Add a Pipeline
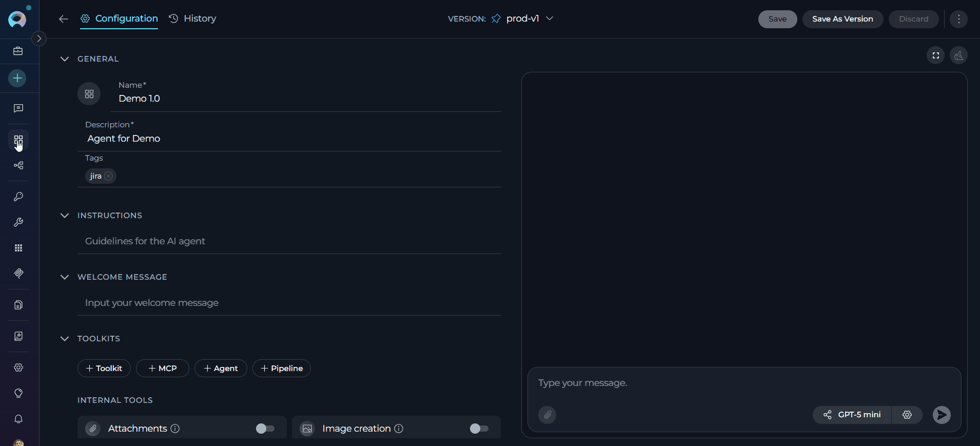Viewport: 980px width, 446px height. point(282,369)
